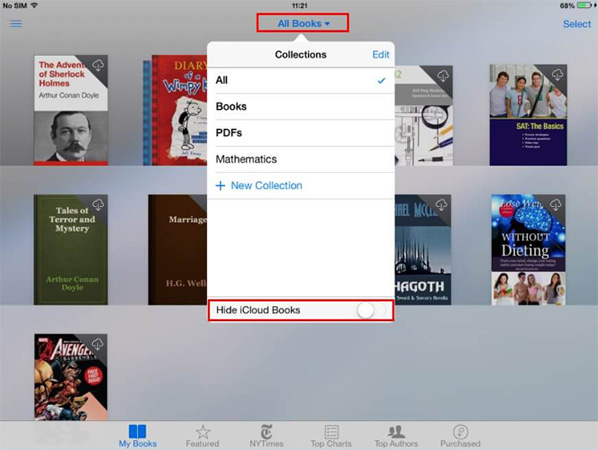Tap cloud icon on Tales of Terror and Mystery
Screen dimensions: 598x450
click(x=98, y=205)
